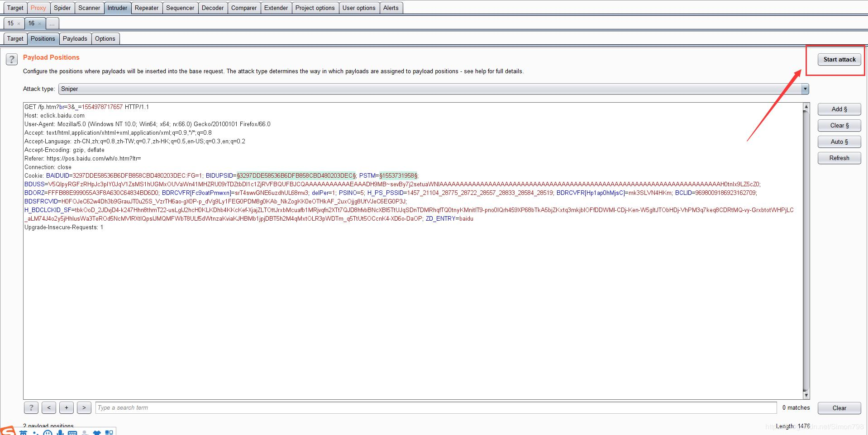Click the 'Length: 1476' status text

(x=793, y=426)
